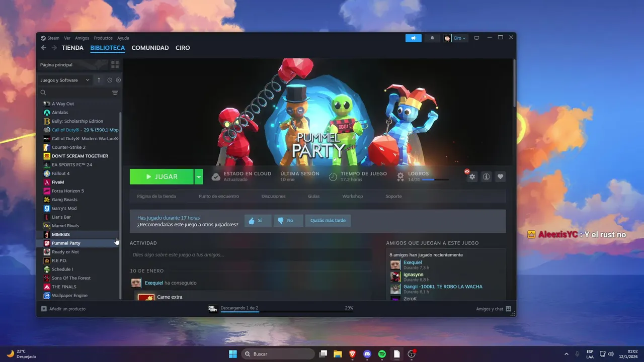Switch to Big Picture mode monitor icon
The image size is (644, 362).
[476, 38]
